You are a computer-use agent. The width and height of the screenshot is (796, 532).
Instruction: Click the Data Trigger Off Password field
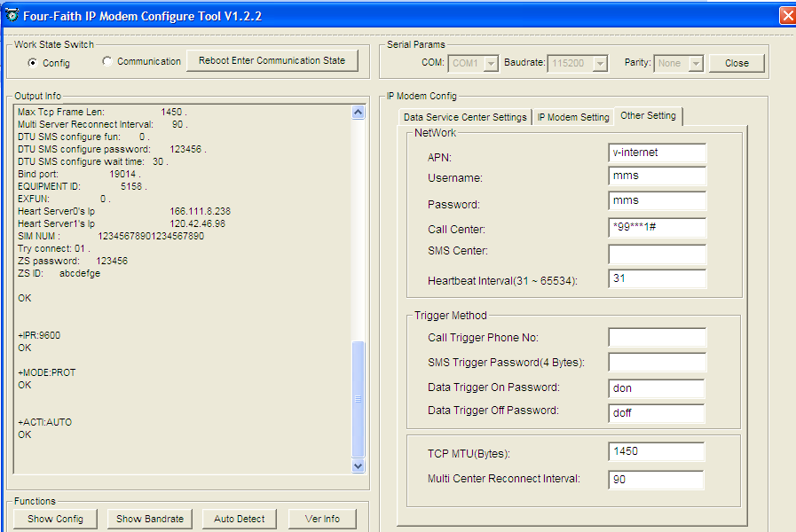656,413
